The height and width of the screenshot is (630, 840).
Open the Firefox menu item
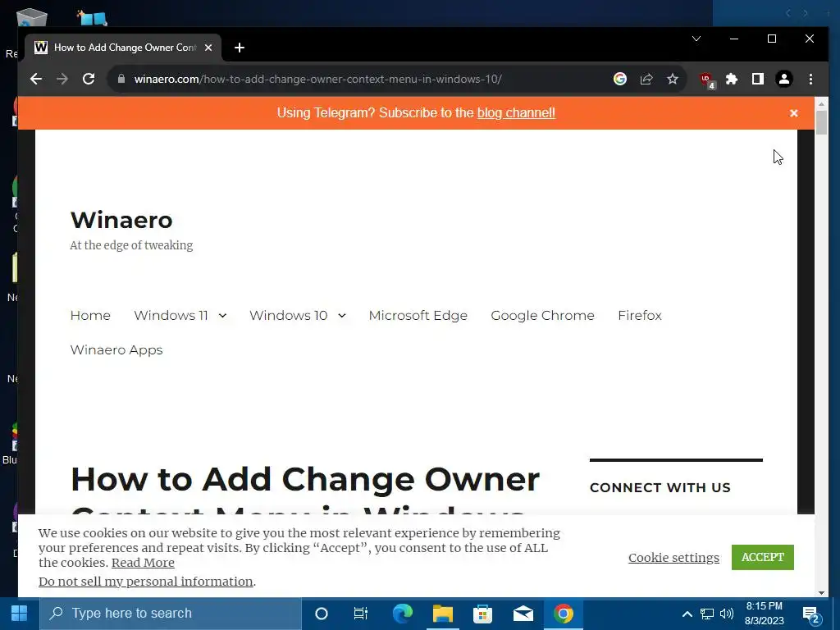[640, 316]
